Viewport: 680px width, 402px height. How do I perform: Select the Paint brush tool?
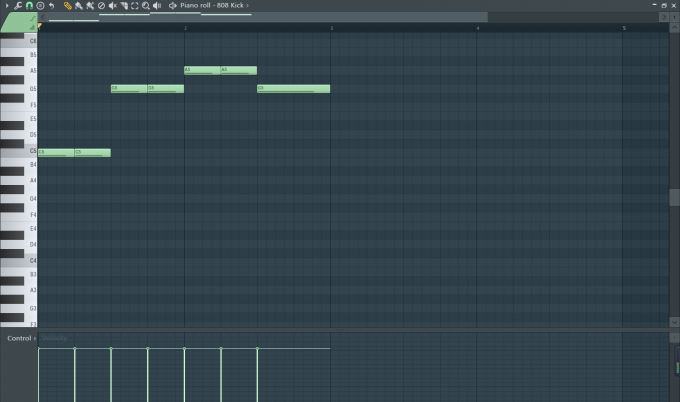(x=78, y=5)
